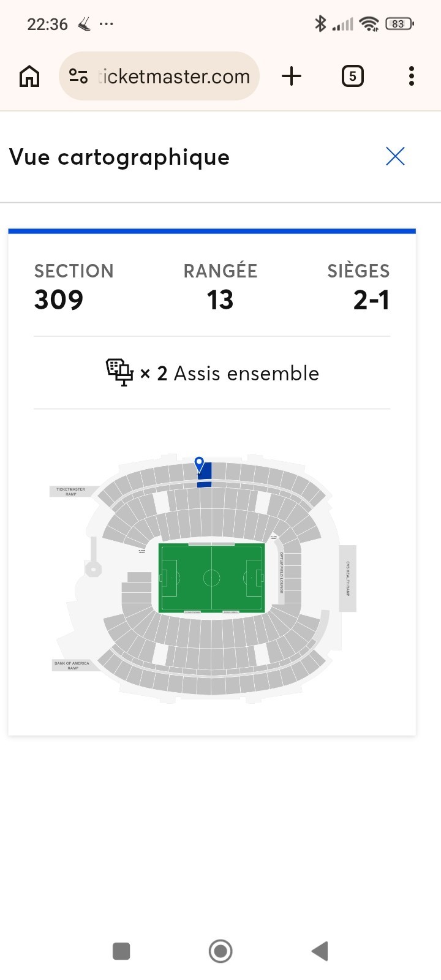This screenshot has width=441, height=980.
Task: Open a new browser tab with the plus icon
Action: click(x=292, y=75)
